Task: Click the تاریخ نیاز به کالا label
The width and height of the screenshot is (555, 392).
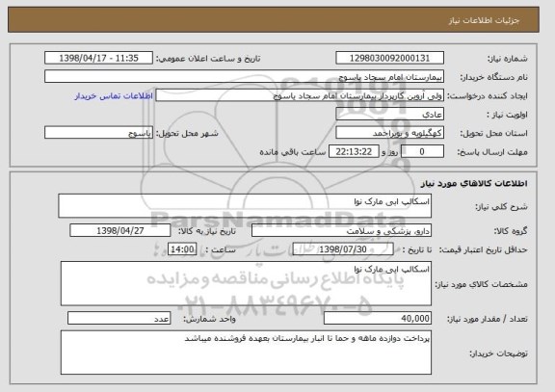Action: tap(207, 231)
